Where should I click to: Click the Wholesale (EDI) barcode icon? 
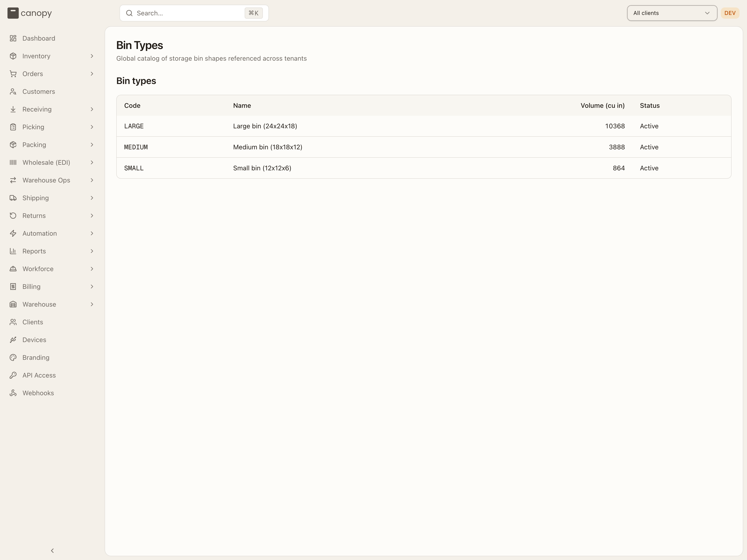[13, 162]
